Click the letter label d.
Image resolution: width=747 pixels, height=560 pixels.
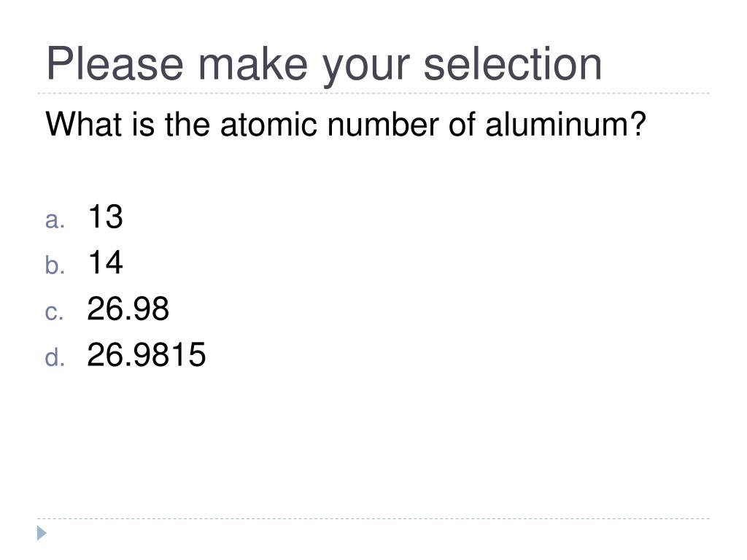click(x=55, y=356)
